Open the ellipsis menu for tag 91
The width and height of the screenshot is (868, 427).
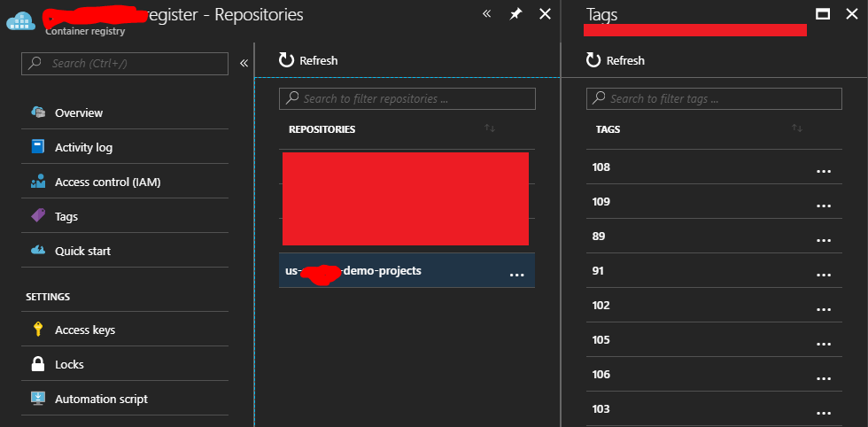point(824,276)
